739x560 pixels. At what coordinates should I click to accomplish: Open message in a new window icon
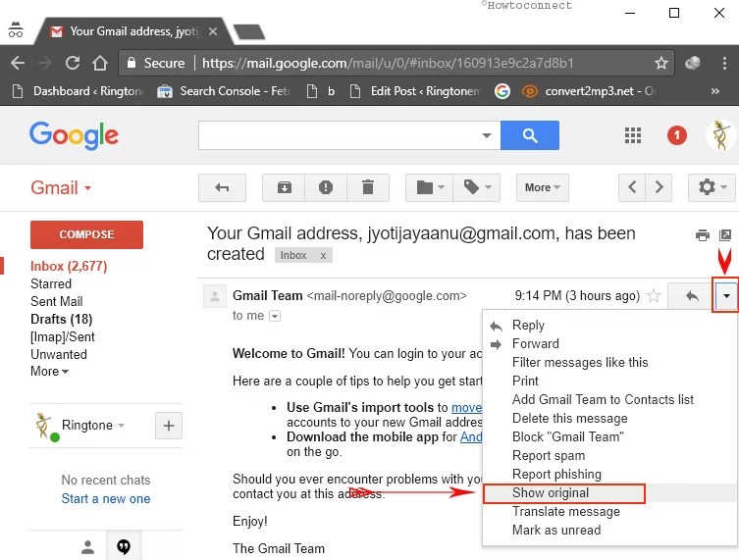[725, 235]
